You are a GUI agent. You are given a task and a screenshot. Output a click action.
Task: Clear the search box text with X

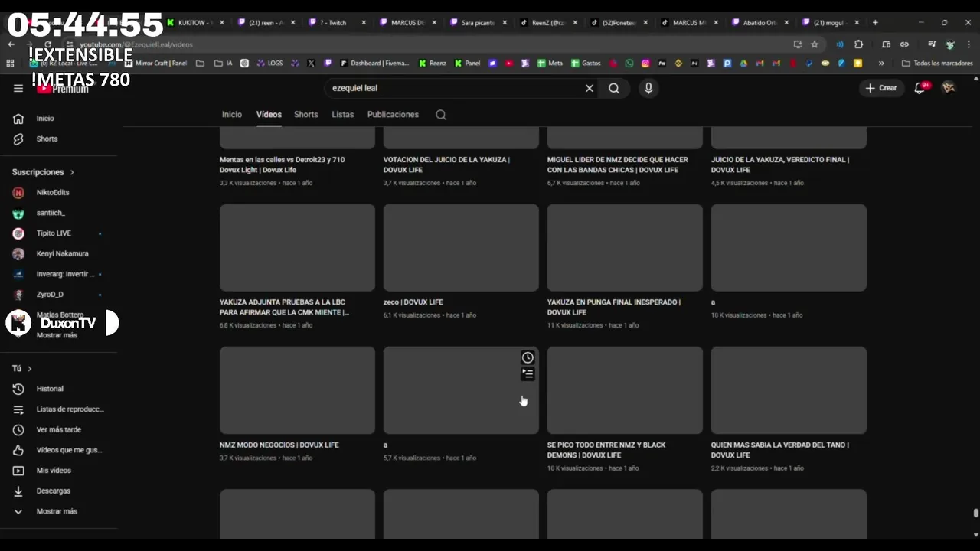590,88
